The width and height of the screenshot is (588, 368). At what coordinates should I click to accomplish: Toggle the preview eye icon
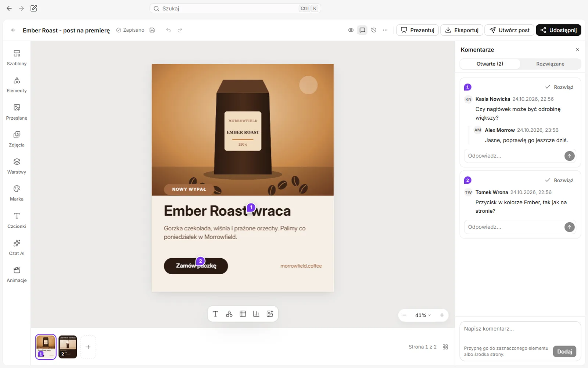(351, 30)
